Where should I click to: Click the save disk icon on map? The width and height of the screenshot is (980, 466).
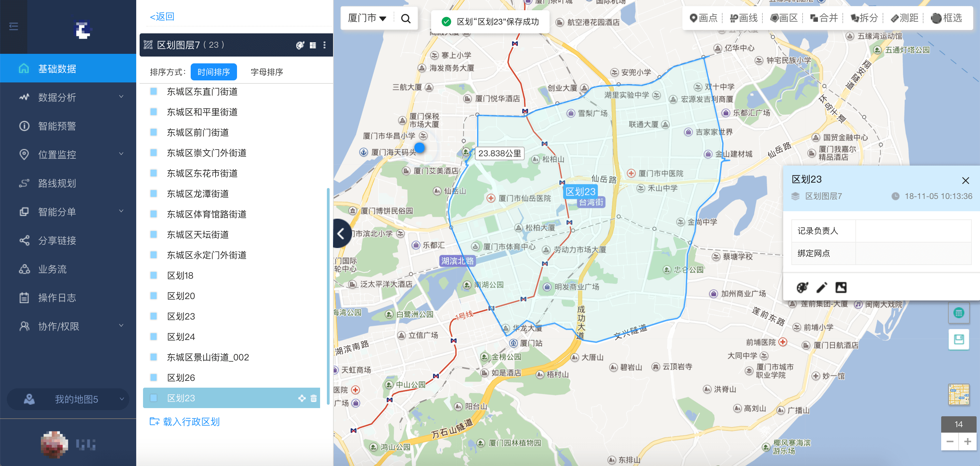pyautogui.click(x=958, y=339)
